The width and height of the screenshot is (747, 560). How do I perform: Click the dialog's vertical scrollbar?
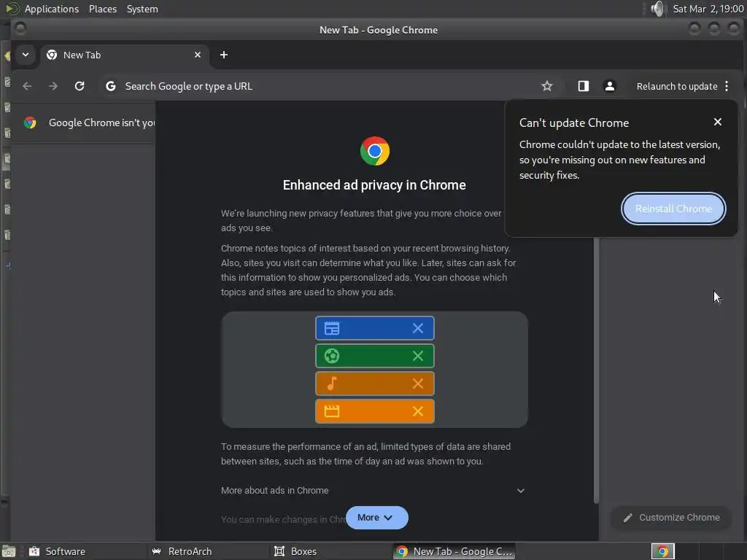596,369
